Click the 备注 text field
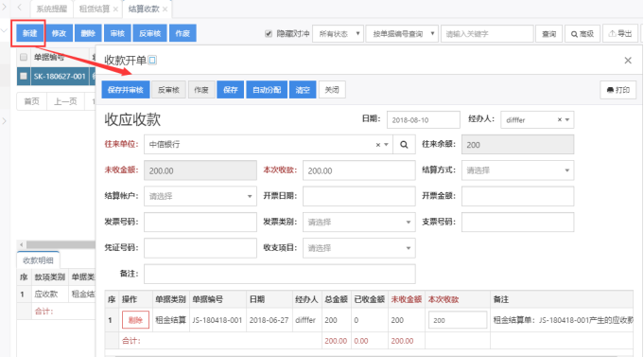 (280, 274)
